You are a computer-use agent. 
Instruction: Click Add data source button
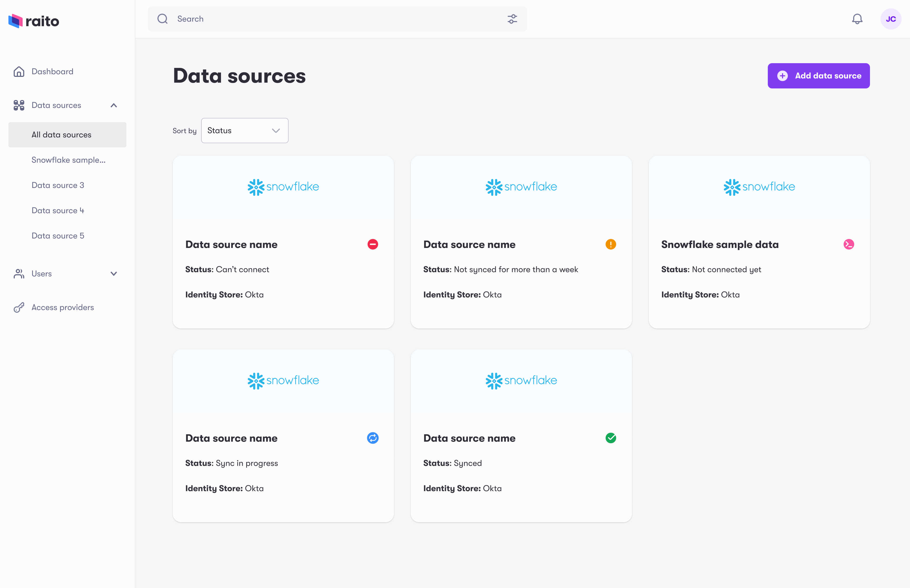(x=819, y=76)
